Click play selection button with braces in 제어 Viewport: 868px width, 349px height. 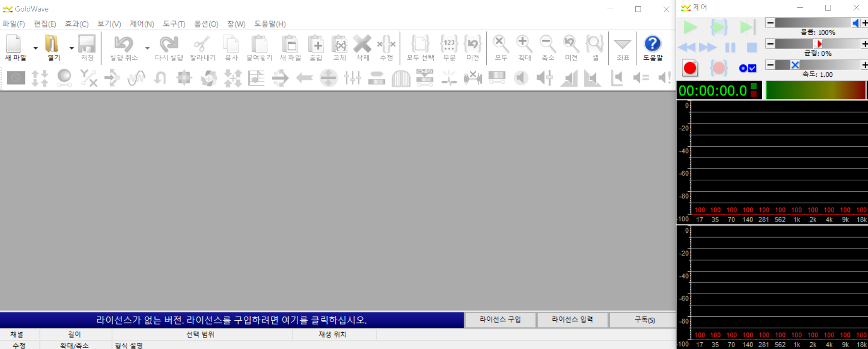pos(719,27)
